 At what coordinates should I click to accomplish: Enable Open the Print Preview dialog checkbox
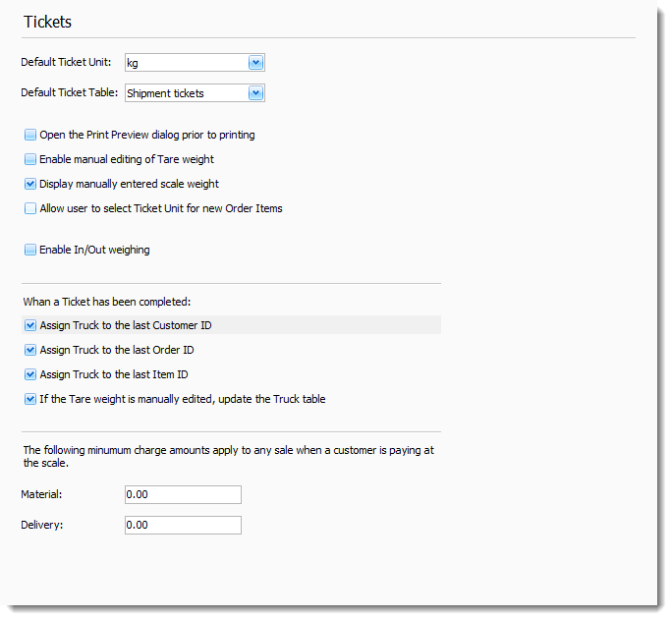pyautogui.click(x=30, y=135)
